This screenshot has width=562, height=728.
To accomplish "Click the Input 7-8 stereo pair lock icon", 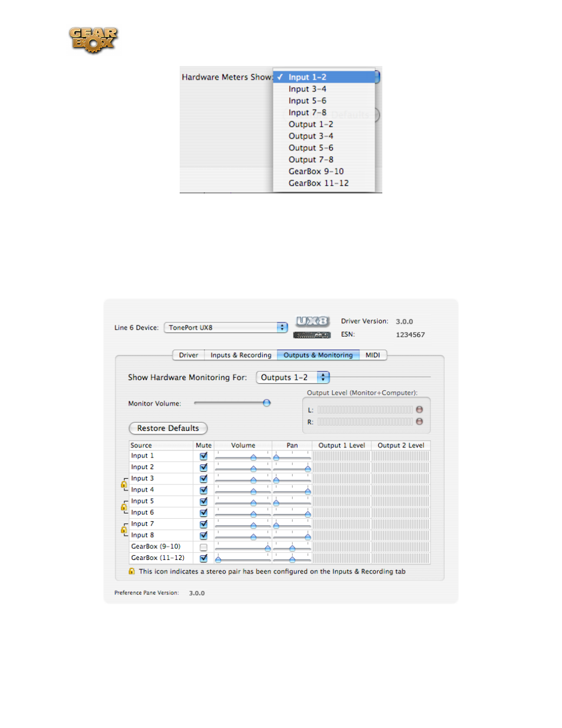I will (124, 530).
